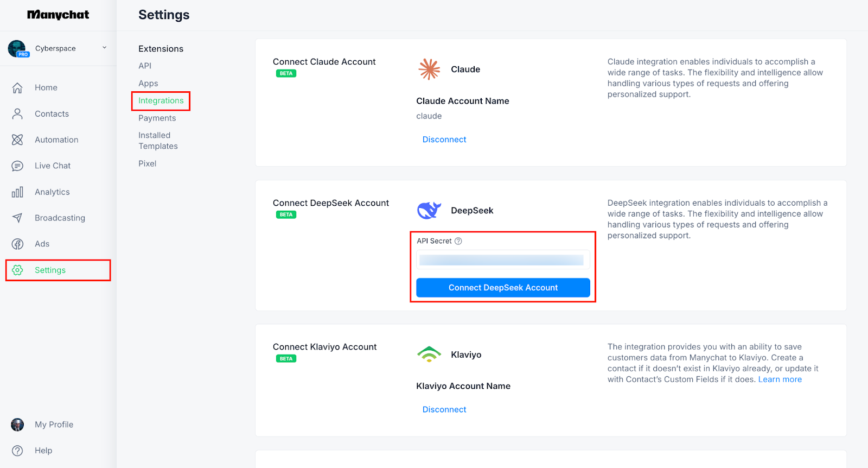868x468 pixels.
Task: Click the Ads Facebook icon
Action: (x=17, y=244)
